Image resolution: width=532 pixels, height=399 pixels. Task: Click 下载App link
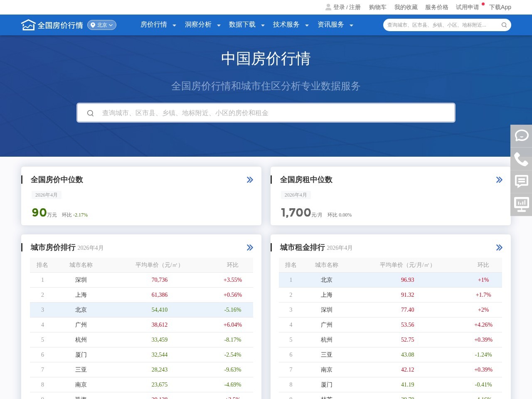[x=500, y=7]
